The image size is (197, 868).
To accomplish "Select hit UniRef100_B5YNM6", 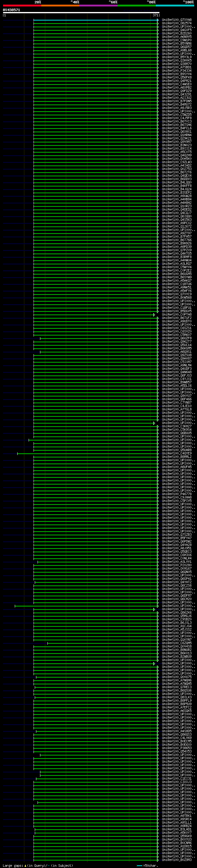I will click(x=177, y=43).
